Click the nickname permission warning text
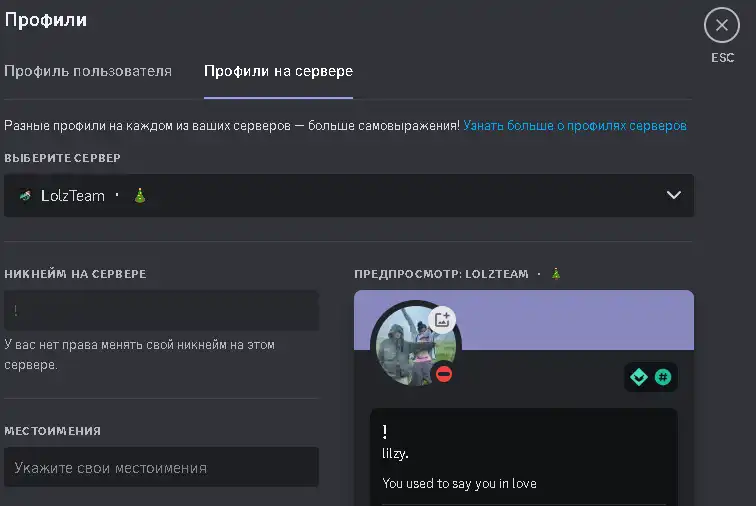This screenshot has height=506, width=756. tap(139, 355)
